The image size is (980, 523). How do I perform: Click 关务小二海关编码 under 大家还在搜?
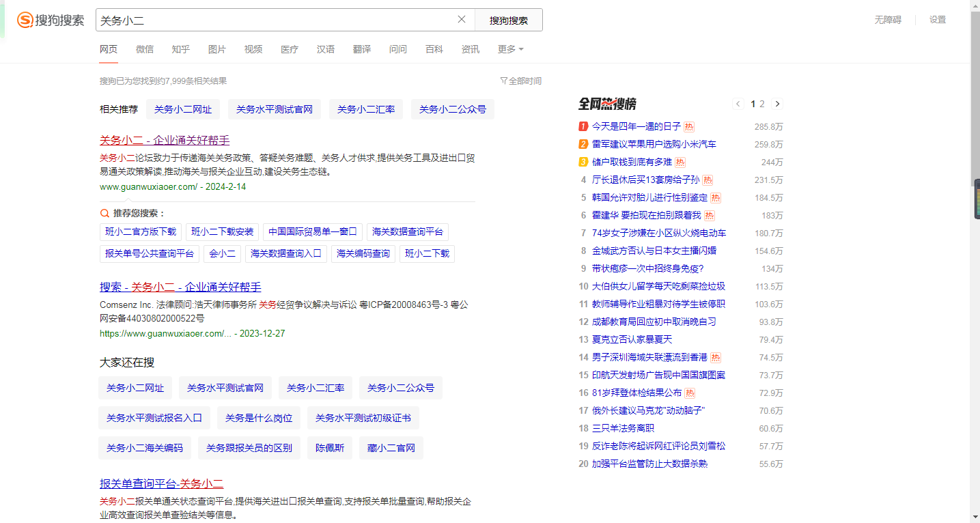click(145, 448)
